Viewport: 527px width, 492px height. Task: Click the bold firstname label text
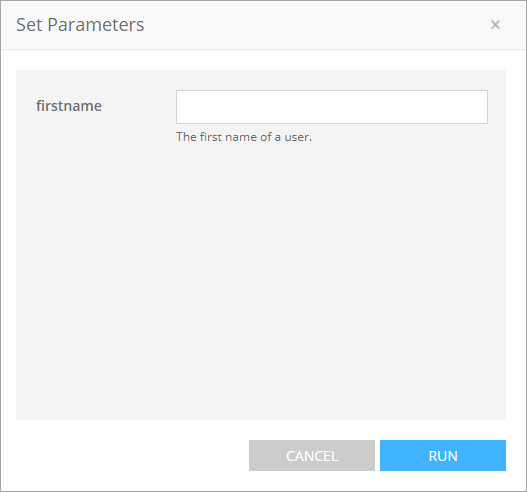click(x=69, y=106)
